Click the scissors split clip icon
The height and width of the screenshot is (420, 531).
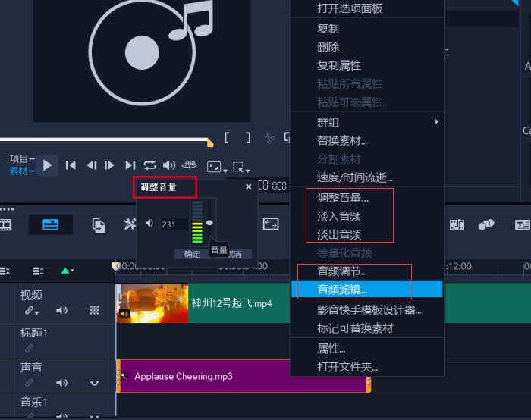269,138
